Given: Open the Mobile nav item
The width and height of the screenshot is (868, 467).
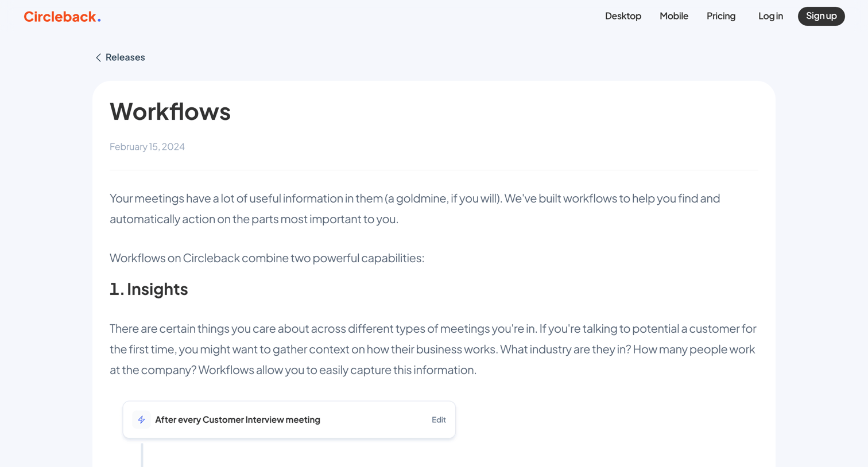Looking at the screenshot, I should [673, 16].
